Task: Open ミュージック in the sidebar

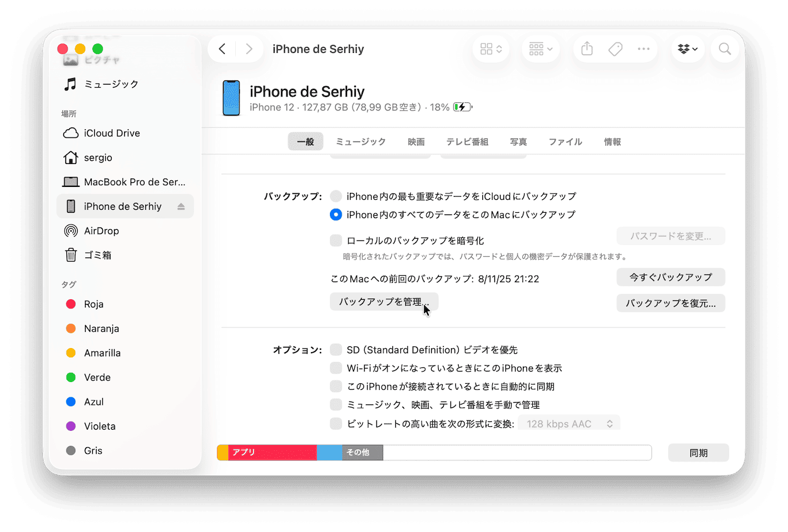Action: click(125, 84)
